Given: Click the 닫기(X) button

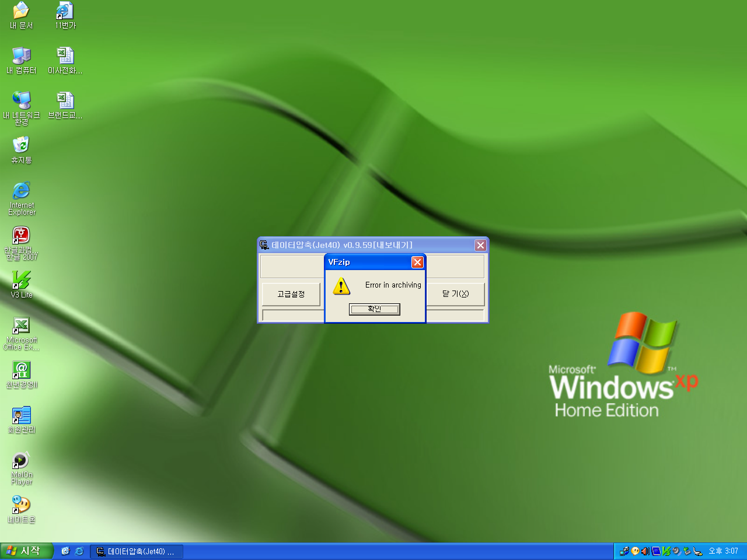Looking at the screenshot, I should click(x=455, y=294).
